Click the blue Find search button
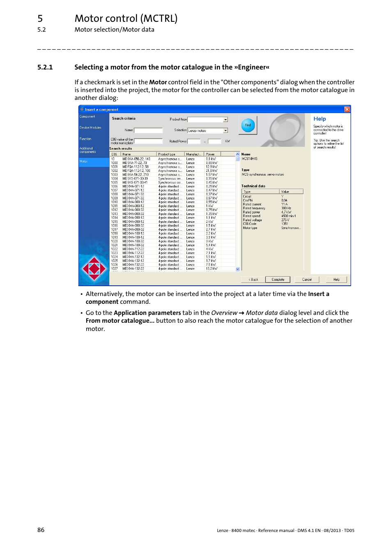The width and height of the screenshot is (392, 555). tap(248, 125)
